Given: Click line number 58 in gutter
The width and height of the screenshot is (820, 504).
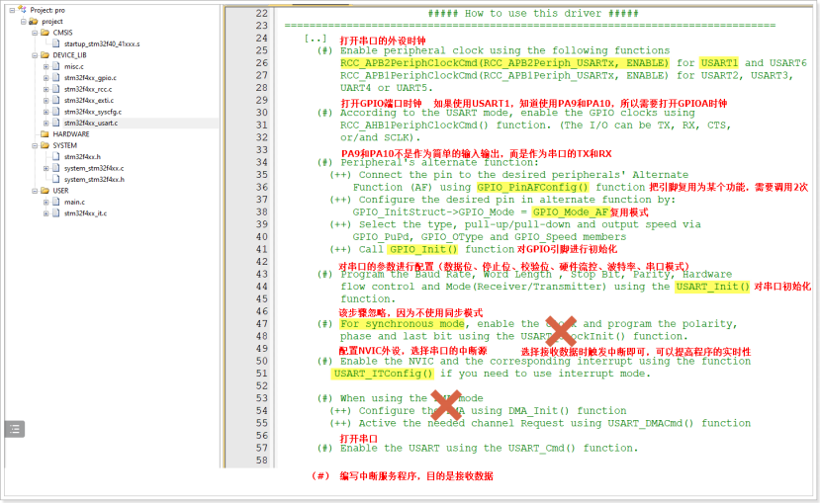Looking at the screenshot, I should tap(261, 461).
